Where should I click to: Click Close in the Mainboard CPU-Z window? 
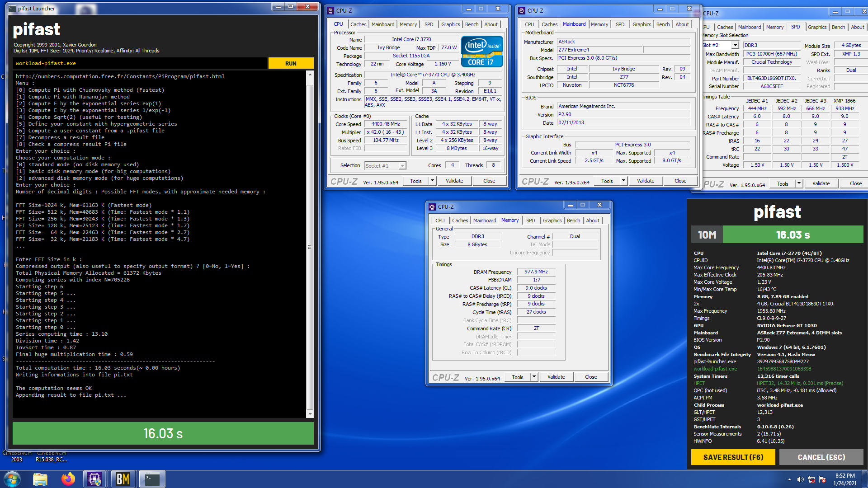click(680, 181)
